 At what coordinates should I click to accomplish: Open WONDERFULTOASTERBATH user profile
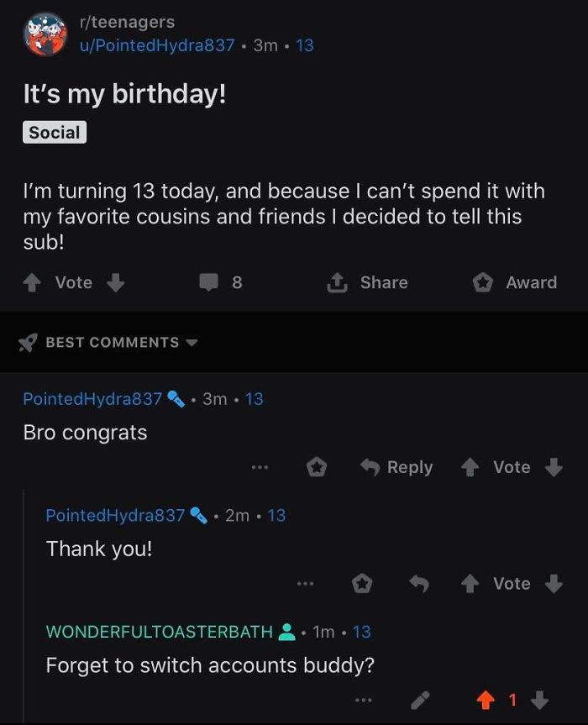coord(160,632)
